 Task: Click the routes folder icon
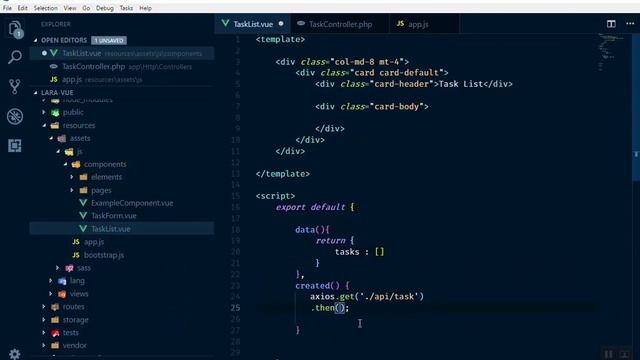coord(55,307)
